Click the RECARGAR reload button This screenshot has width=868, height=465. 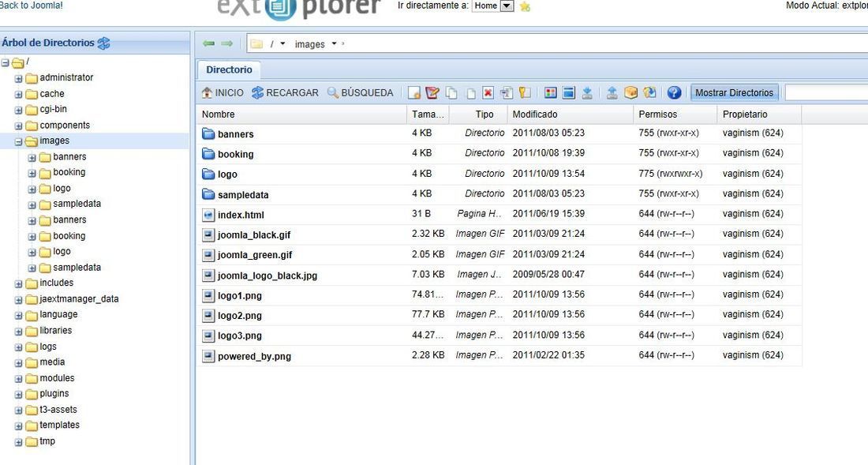[285, 92]
